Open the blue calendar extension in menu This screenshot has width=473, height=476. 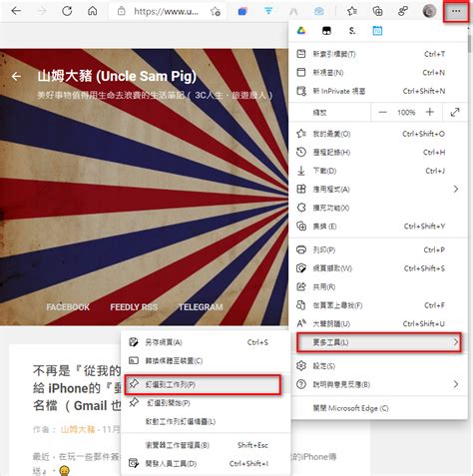377,31
